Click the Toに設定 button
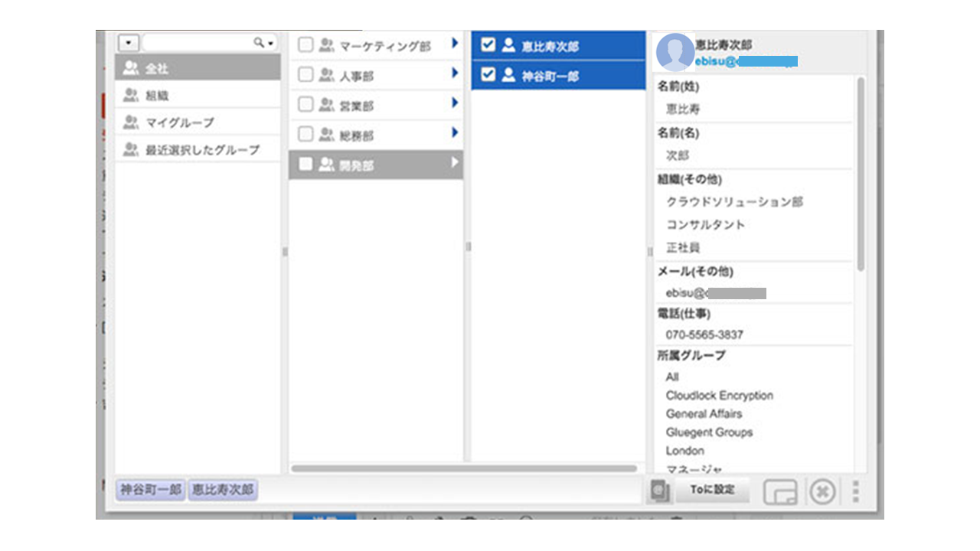980x551 pixels. point(713,490)
